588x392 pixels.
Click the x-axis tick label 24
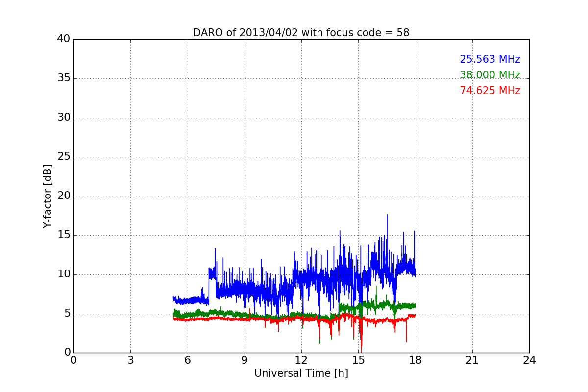pyautogui.click(x=529, y=360)
